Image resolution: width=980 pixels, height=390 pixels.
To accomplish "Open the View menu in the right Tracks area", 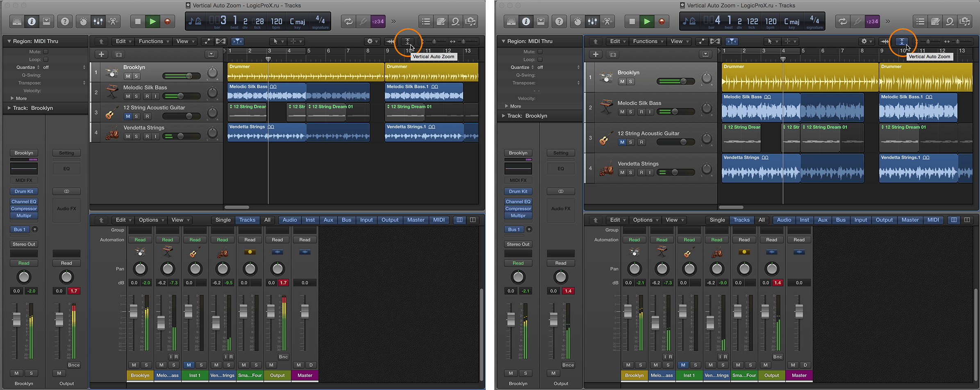I will (679, 41).
